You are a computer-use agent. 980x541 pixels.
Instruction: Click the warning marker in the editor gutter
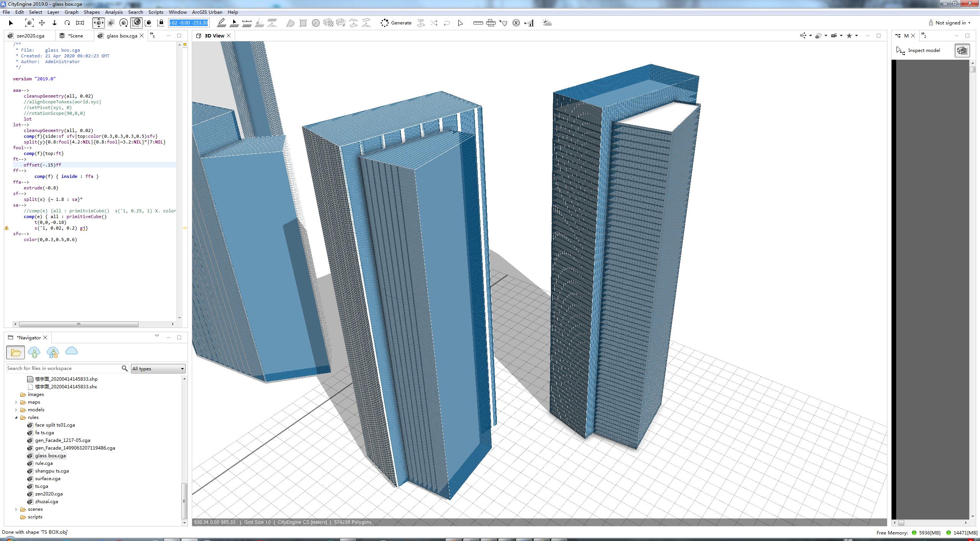coord(7,228)
